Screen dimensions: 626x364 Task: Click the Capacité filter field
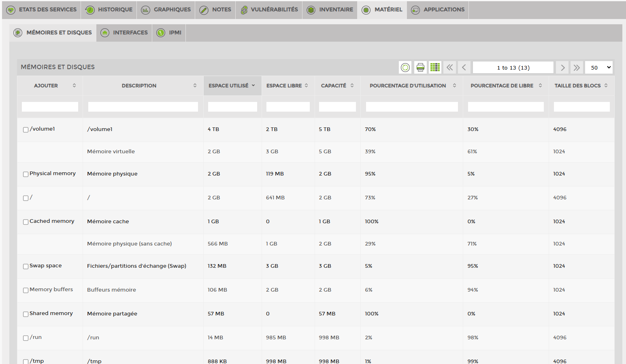click(x=337, y=107)
